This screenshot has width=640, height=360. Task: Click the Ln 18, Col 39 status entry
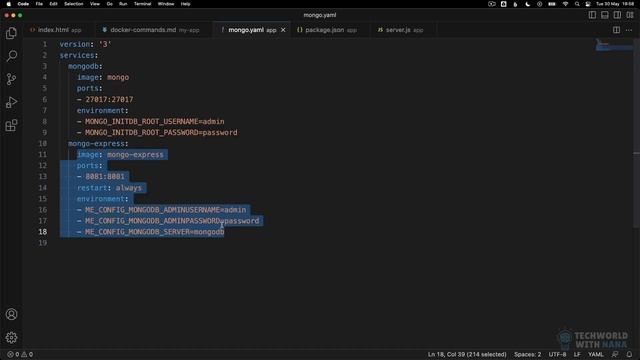tap(467, 354)
